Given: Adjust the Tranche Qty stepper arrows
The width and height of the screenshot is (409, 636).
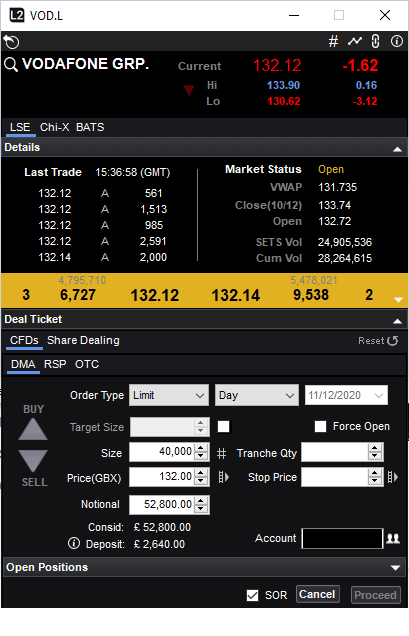Looking at the screenshot, I should coord(375,451).
